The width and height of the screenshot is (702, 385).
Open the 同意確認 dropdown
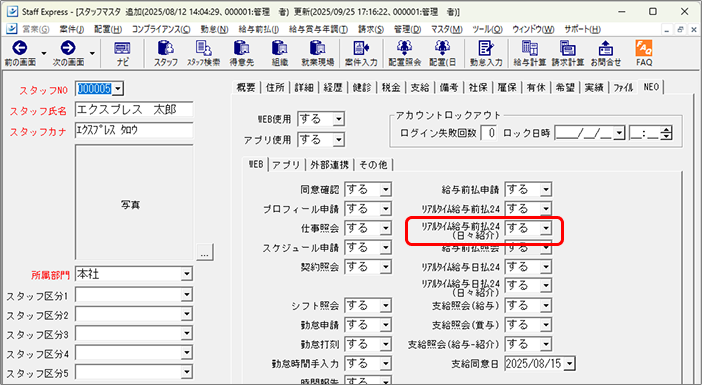(x=385, y=189)
